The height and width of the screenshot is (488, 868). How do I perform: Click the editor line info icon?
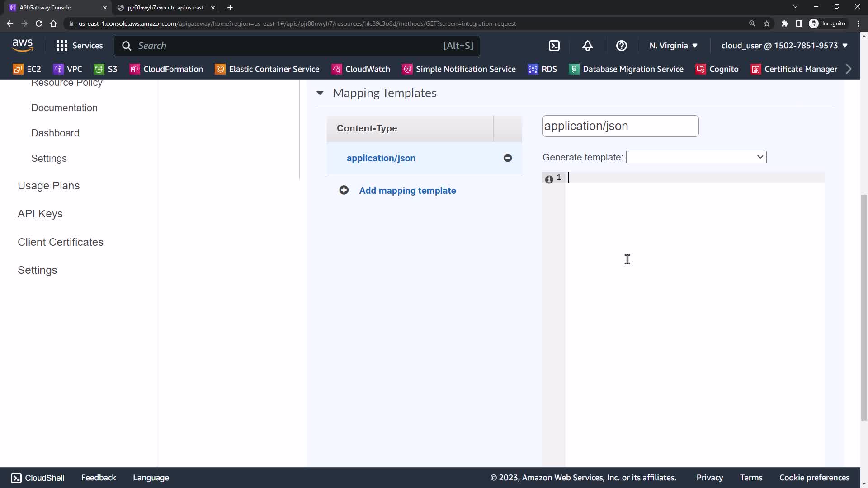(549, 179)
